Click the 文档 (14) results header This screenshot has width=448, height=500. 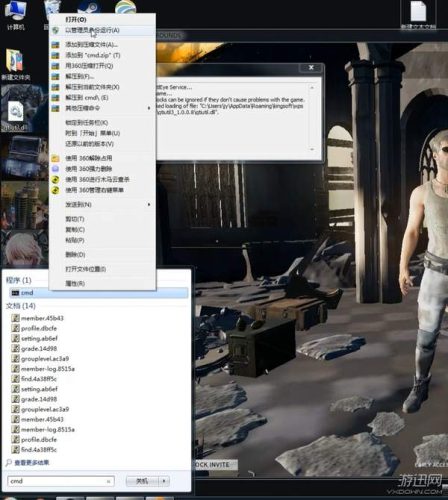21,306
